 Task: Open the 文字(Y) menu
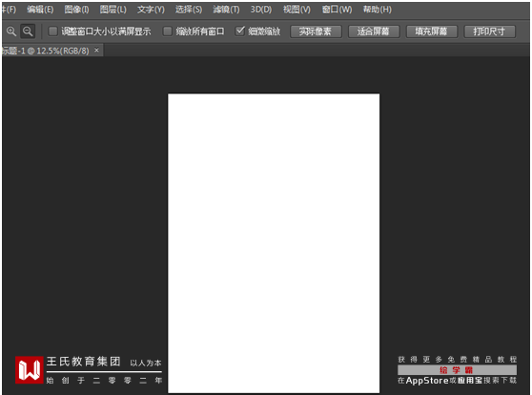coord(151,10)
